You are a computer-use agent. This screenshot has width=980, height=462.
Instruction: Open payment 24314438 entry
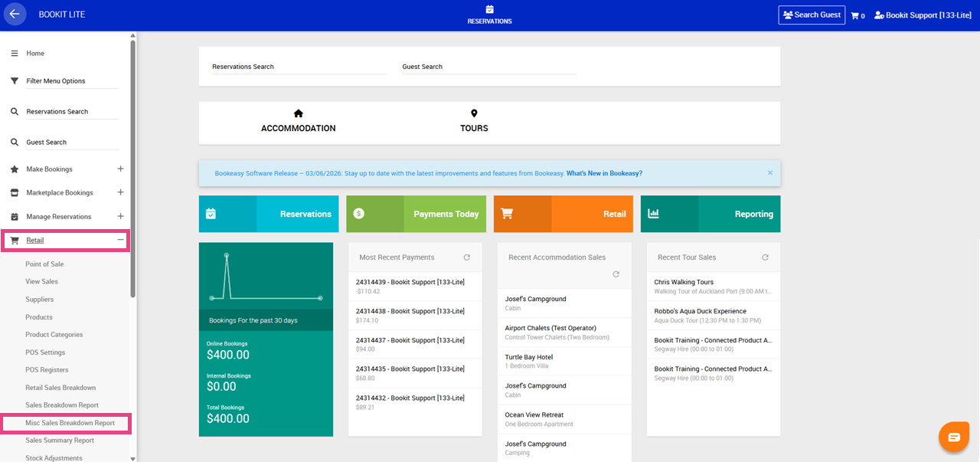pyautogui.click(x=415, y=316)
